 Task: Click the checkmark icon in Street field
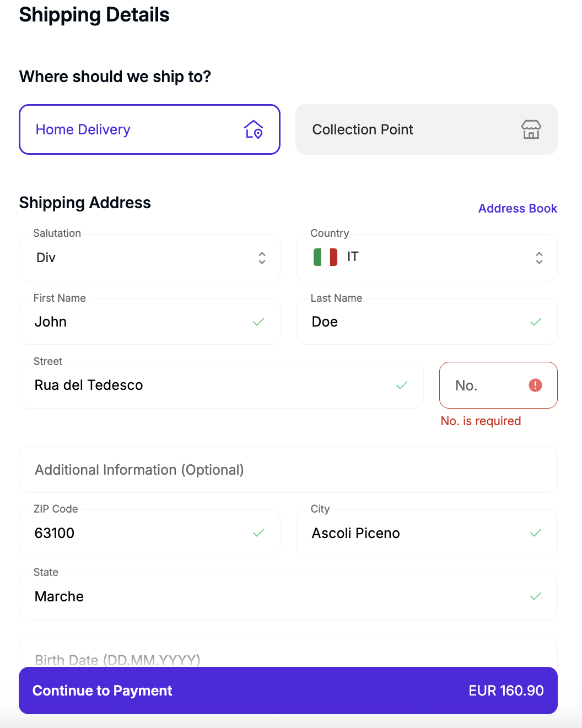pyautogui.click(x=402, y=385)
